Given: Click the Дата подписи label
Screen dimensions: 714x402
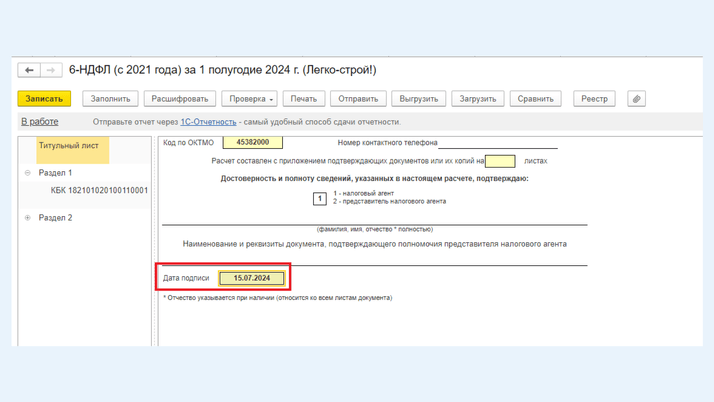Looking at the screenshot, I should (186, 278).
